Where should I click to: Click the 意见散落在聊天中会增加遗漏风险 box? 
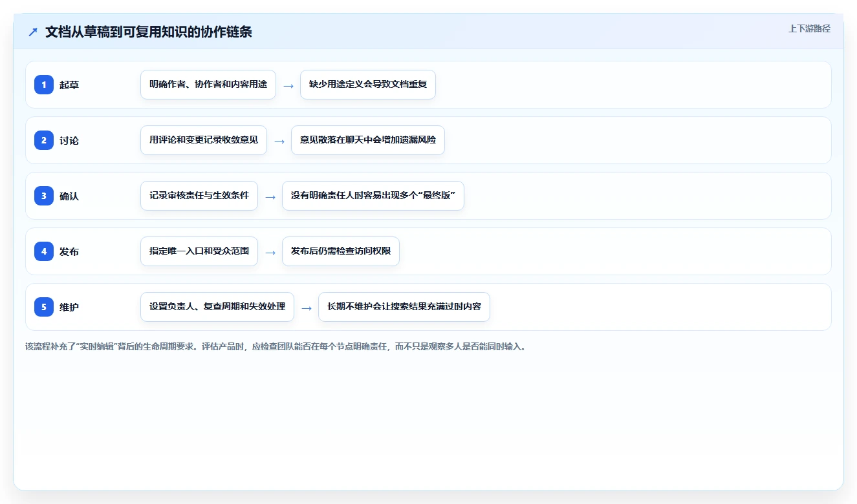(x=368, y=140)
